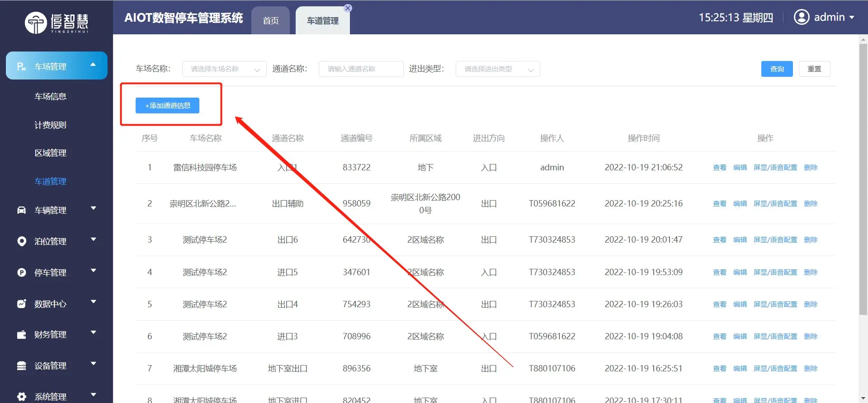
Task: Click the +添加通道信息 button
Action: tap(167, 105)
